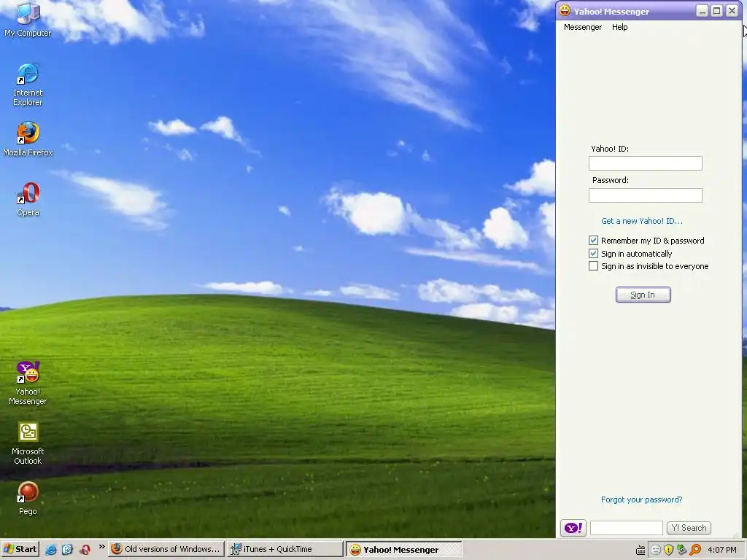Focus the Password input field
Image resolution: width=747 pixels, height=560 pixels.
645,195
